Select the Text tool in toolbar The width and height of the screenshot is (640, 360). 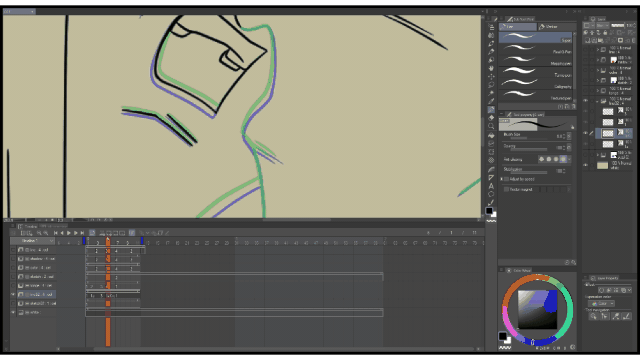(x=491, y=186)
